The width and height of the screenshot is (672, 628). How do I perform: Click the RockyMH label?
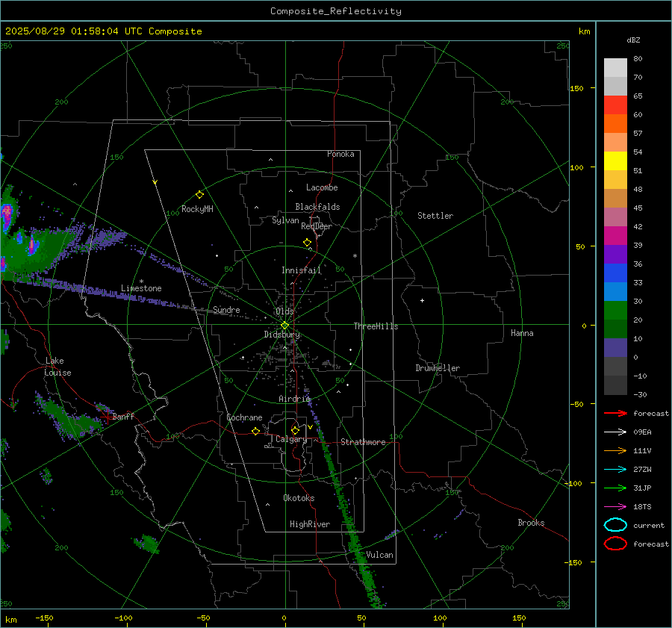[x=197, y=209]
